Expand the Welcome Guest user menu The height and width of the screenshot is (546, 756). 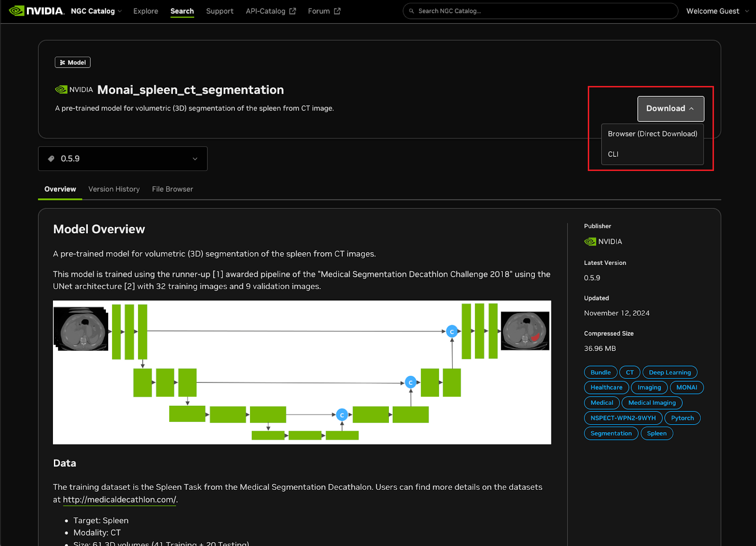717,11
